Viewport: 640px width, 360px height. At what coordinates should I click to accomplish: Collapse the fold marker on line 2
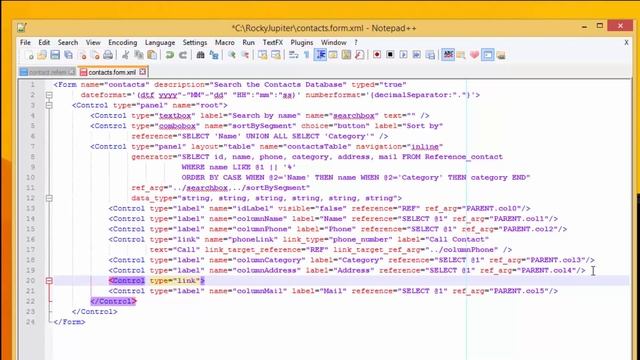(49, 95)
